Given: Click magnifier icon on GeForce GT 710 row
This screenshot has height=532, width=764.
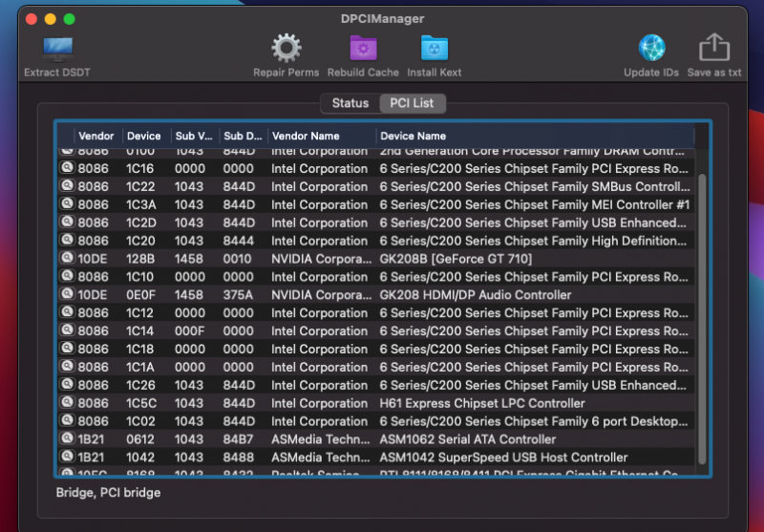Looking at the screenshot, I should (x=67, y=258).
